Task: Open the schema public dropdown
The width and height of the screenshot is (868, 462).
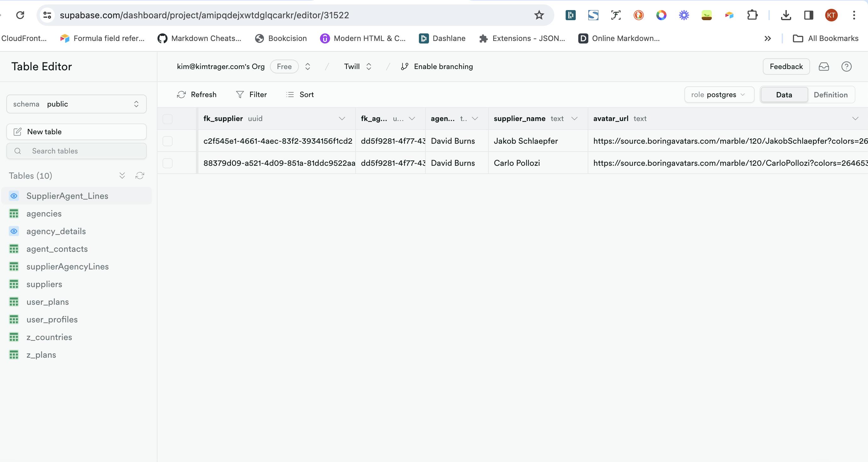Action: [77, 104]
